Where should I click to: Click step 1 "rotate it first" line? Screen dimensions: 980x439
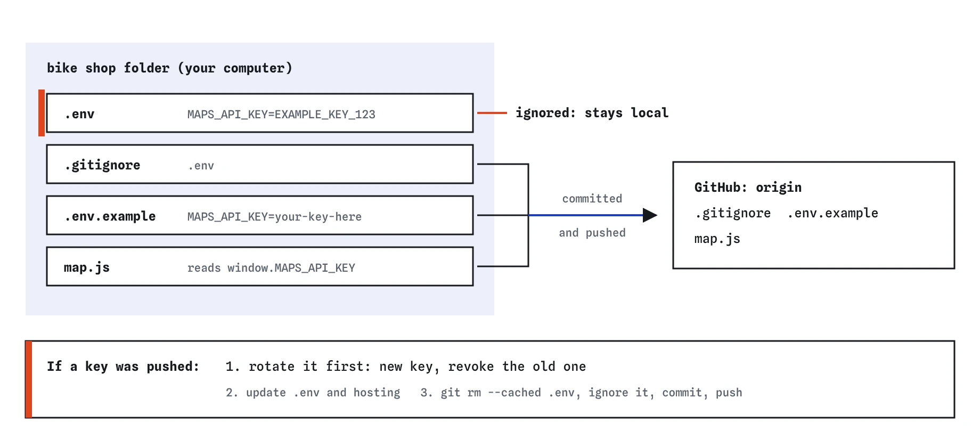406,367
